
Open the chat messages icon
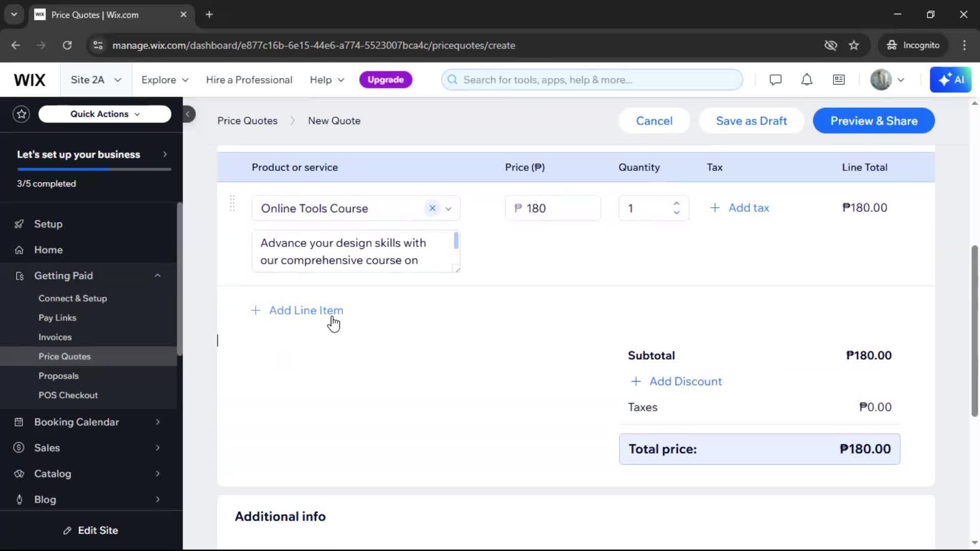click(x=775, y=80)
